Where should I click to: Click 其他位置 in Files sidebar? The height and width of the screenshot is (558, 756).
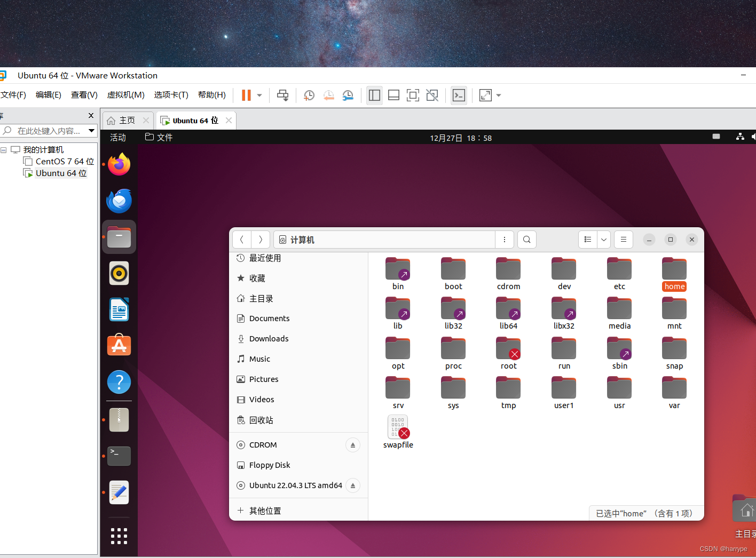pyautogui.click(x=298, y=511)
